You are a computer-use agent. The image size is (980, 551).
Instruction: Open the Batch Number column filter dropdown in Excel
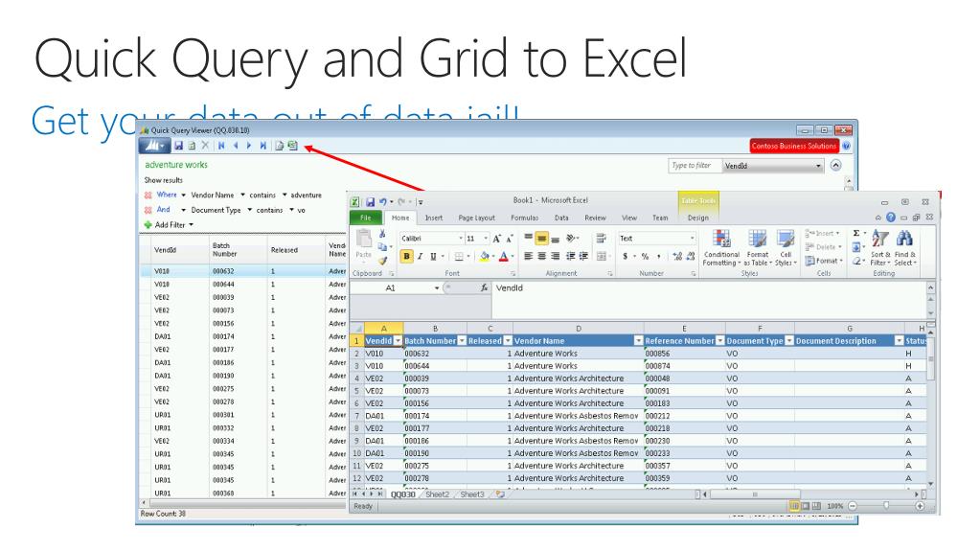[461, 341]
